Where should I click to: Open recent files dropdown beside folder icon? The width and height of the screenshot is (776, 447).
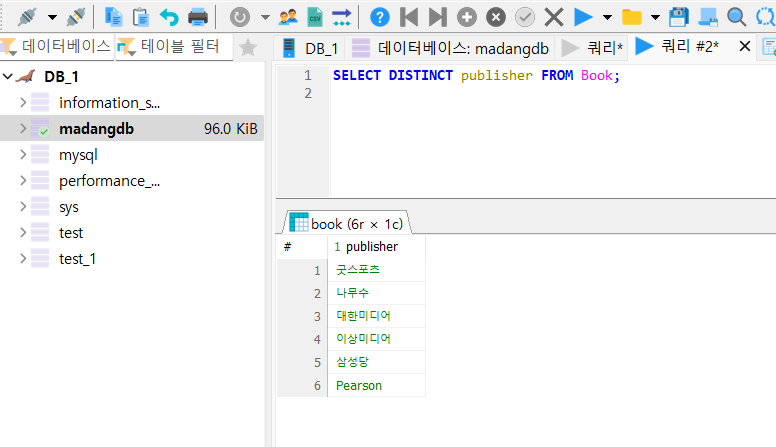coord(655,18)
